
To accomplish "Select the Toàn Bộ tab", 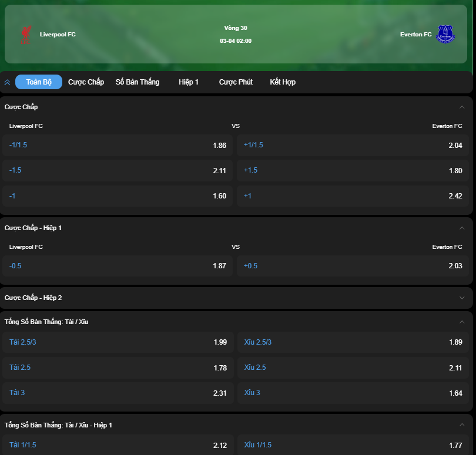I will [x=39, y=82].
